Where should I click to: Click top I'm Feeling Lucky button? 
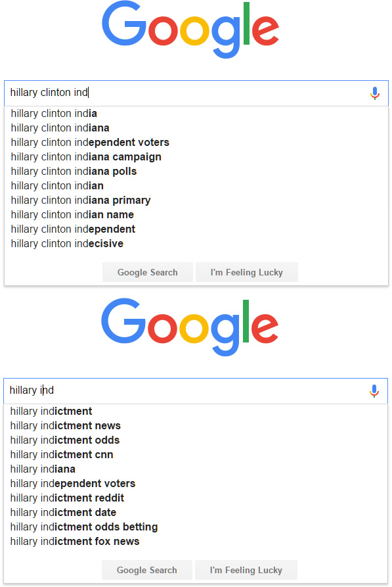tap(247, 272)
